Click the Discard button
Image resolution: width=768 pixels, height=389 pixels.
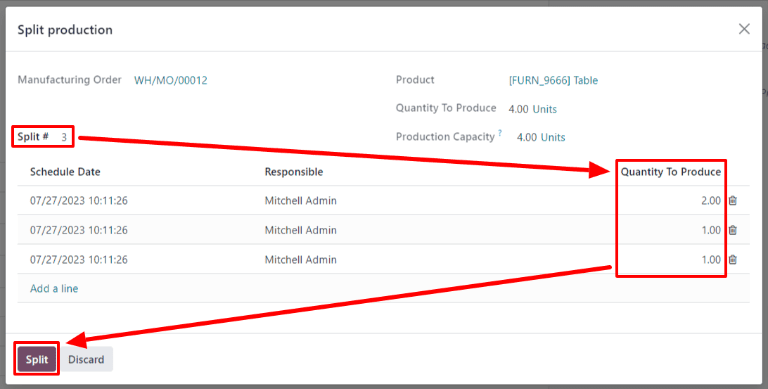click(86, 359)
